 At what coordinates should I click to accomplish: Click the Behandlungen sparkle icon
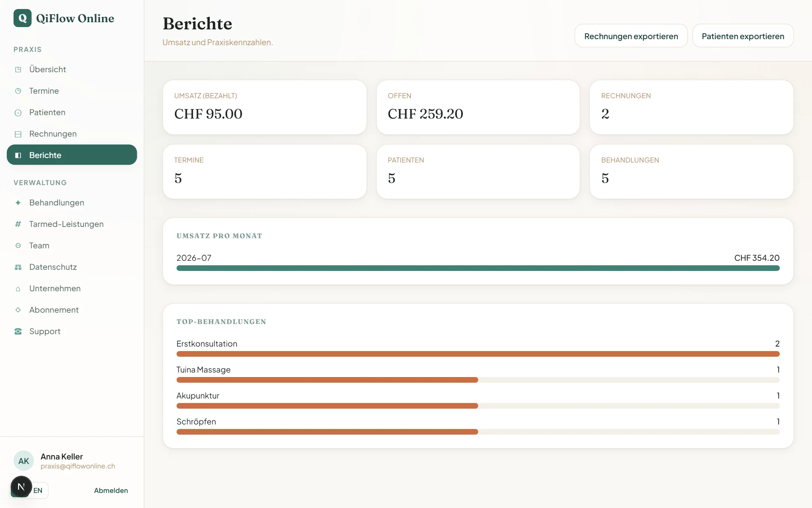[x=18, y=202]
